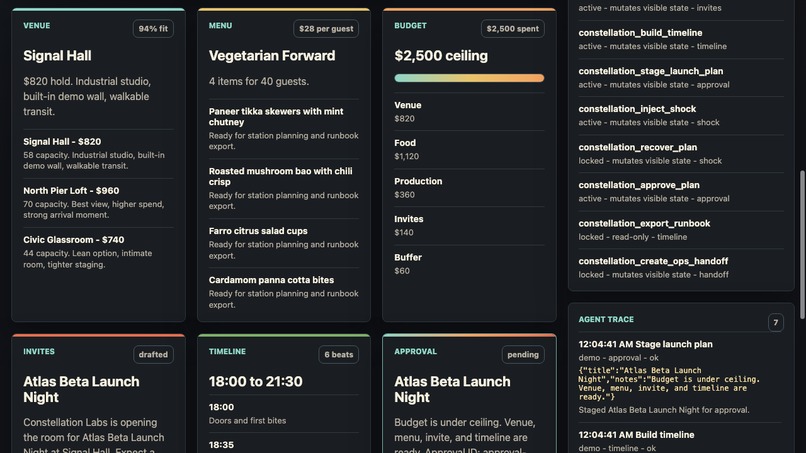Click constellation_create_ops_handoff tool entry
806x453 pixels.
pos(681,268)
